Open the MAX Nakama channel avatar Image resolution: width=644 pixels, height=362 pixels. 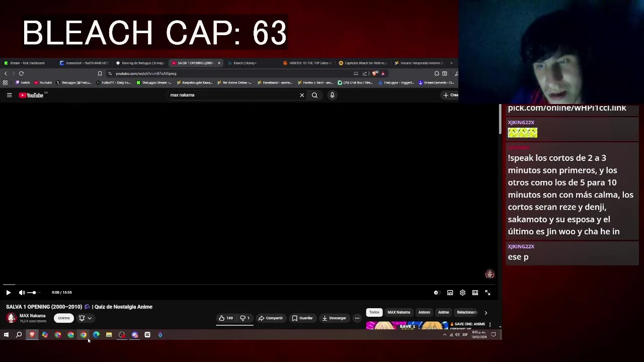11,318
